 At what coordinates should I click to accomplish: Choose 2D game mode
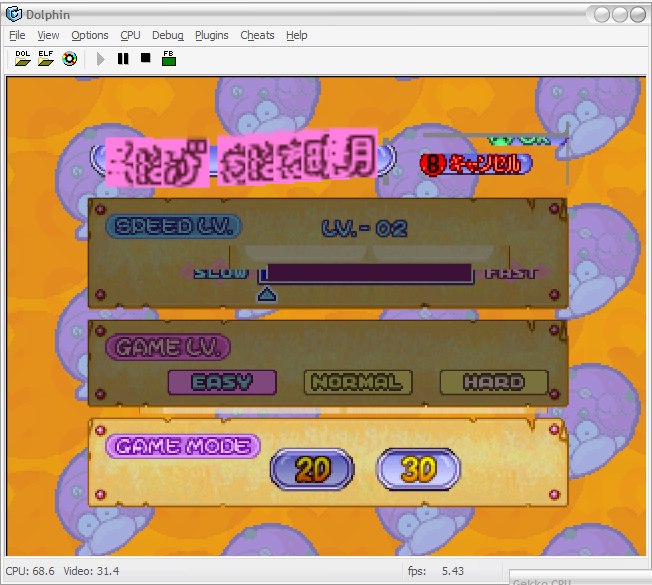coord(312,469)
